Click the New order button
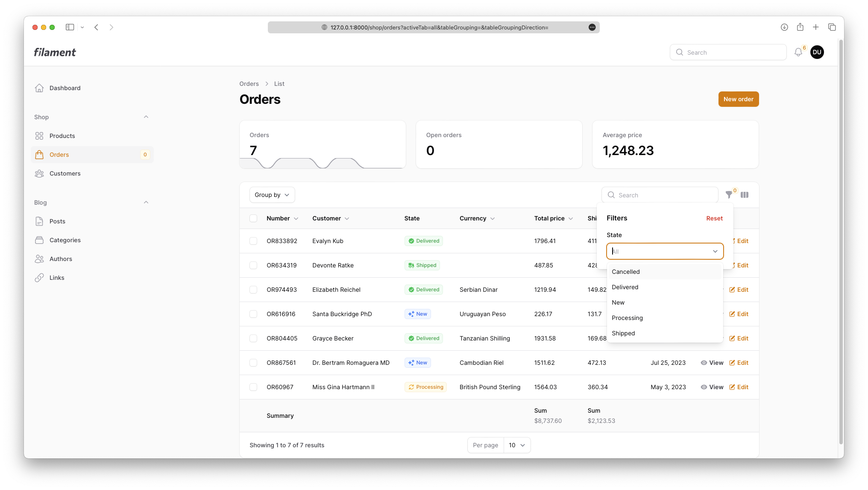Screen dimensions: 868x490 pyautogui.click(x=738, y=99)
